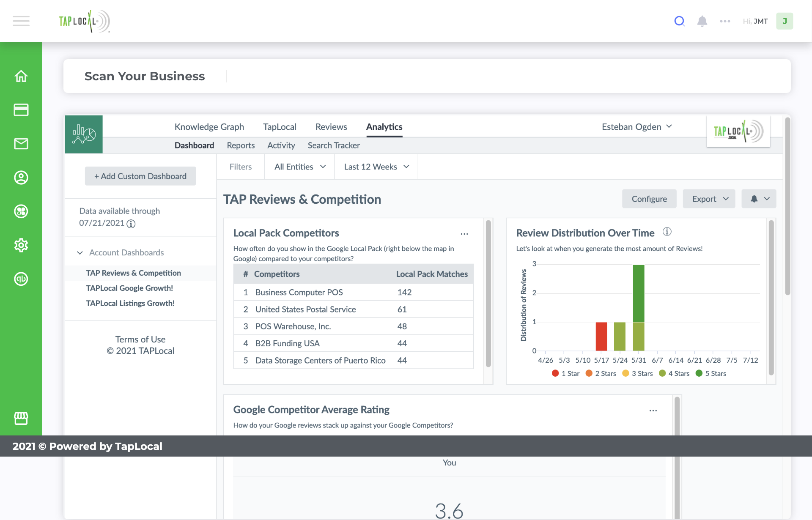Open the card icon in sidebar
The height and width of the screenshot is (520, 812).
coord(21,110)
